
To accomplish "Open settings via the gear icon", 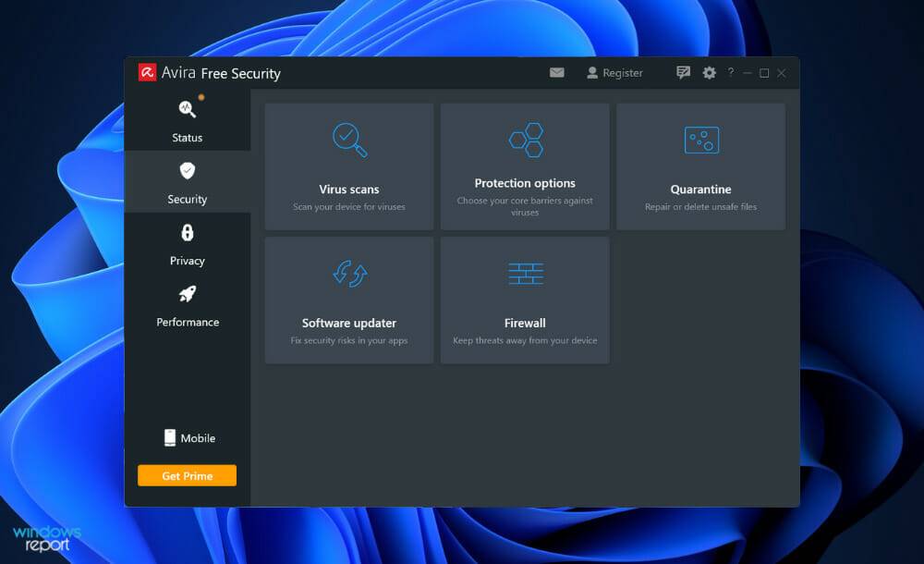I will click(708, 72).
